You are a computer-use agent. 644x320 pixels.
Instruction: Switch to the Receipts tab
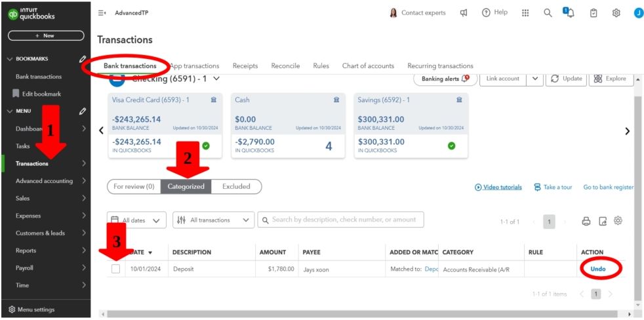click(x=245, y=66)
